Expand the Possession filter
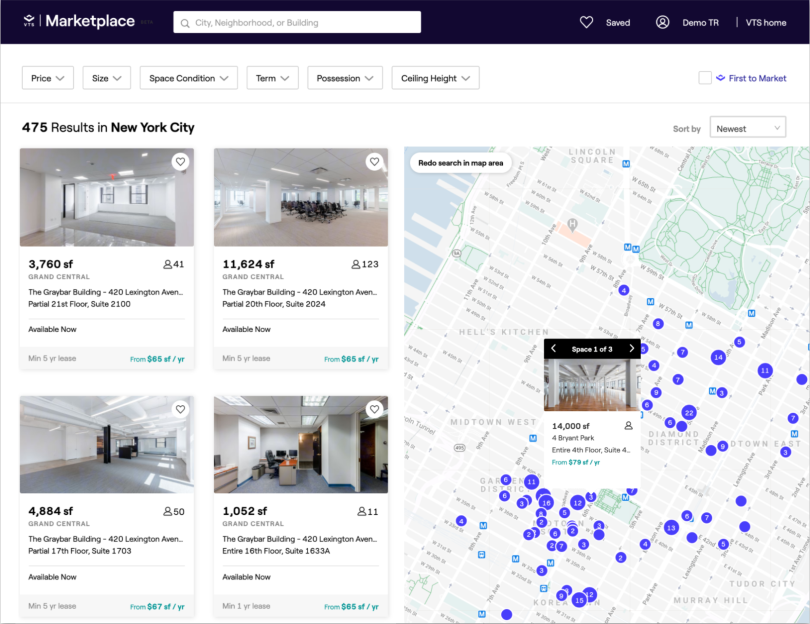810x624 pixels. 345,78
